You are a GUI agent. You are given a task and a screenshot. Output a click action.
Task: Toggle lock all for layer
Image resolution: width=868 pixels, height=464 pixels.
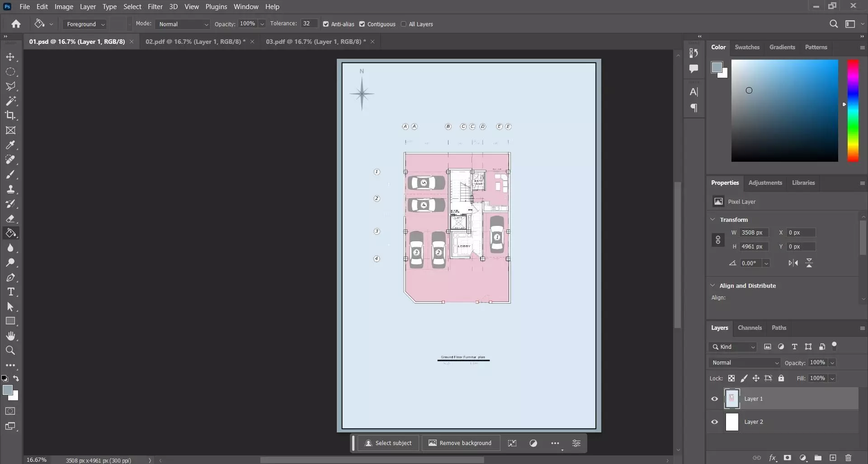pyautogui.click(x=781, y=378)
